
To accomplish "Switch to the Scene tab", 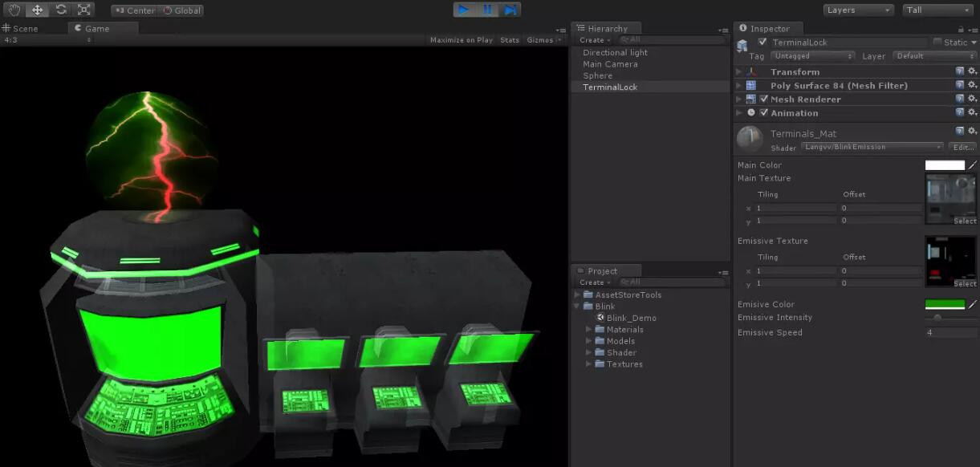I will tap(20, 28).
